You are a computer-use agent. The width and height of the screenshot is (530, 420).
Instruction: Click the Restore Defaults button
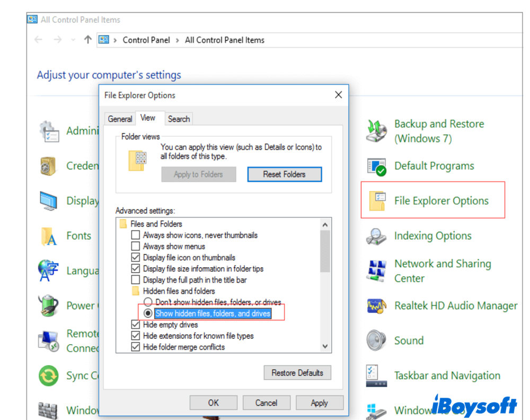tap(297, 372)
